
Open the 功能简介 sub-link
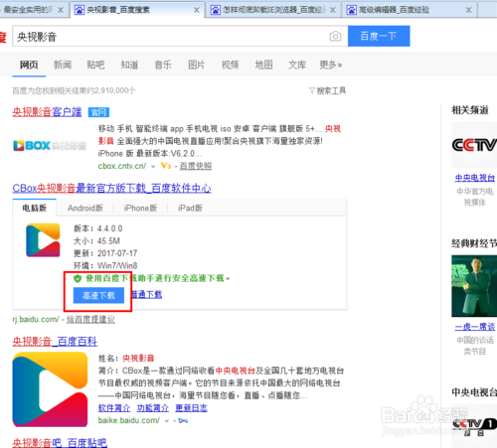pyautogui.click(x=153, y=408)
